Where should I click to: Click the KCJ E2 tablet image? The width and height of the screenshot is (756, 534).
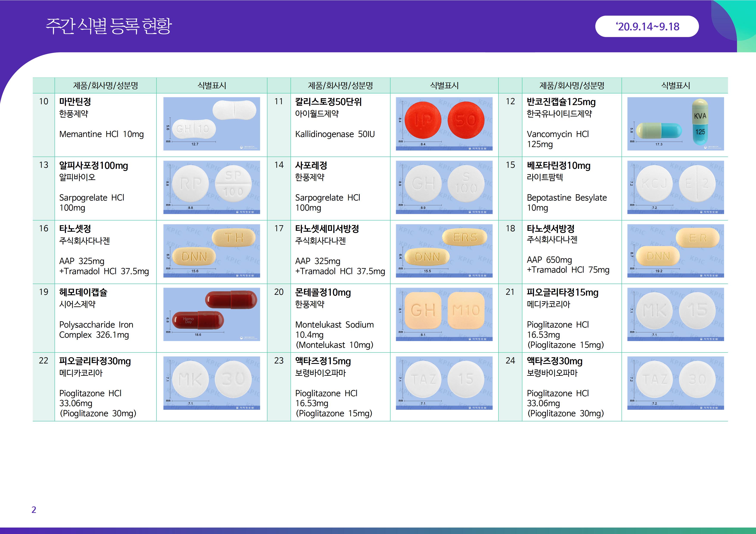click(x=675, y=187)
